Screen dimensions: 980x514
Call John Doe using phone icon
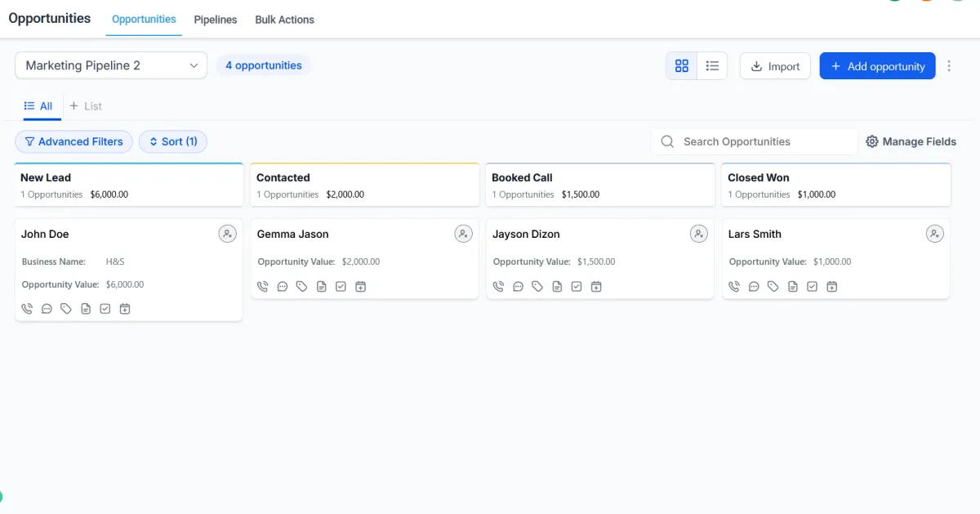click(x=27, y=309)
